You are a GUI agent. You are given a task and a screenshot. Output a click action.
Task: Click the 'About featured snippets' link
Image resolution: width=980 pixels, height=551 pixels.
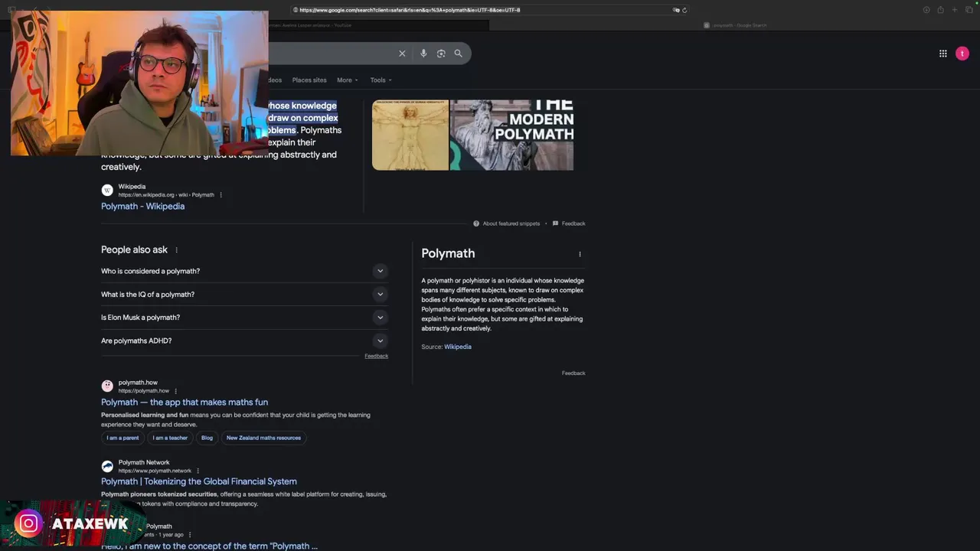point(511,223)
